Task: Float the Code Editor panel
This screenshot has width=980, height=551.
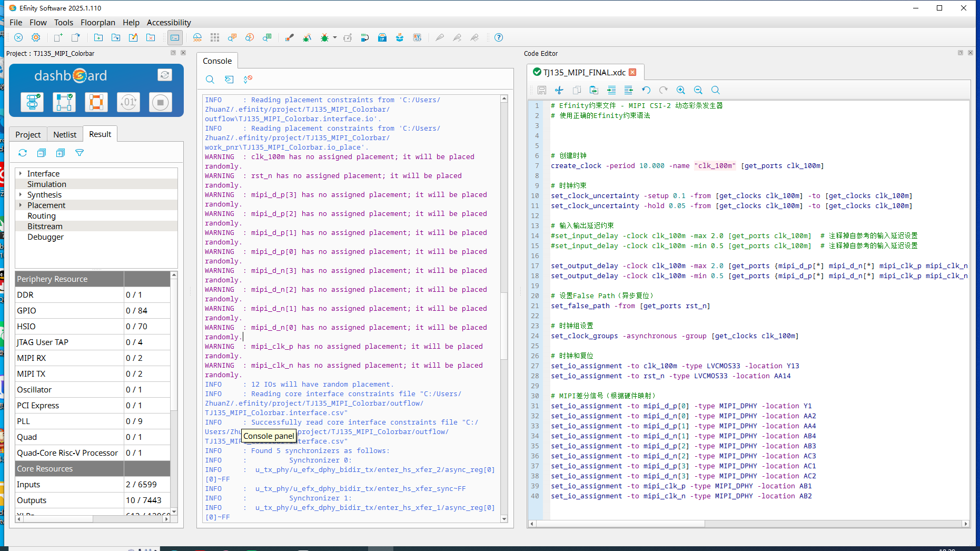Action: click(x=961, y=53)
